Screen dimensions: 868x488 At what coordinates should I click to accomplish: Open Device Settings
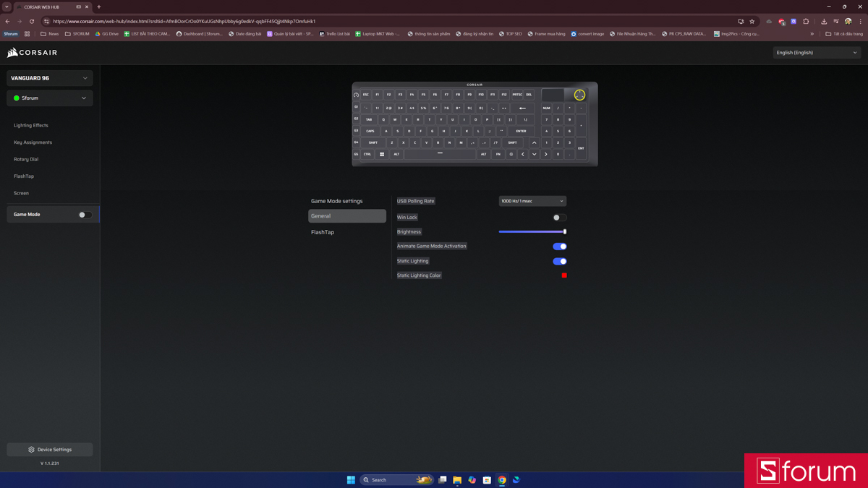[49, 450]
